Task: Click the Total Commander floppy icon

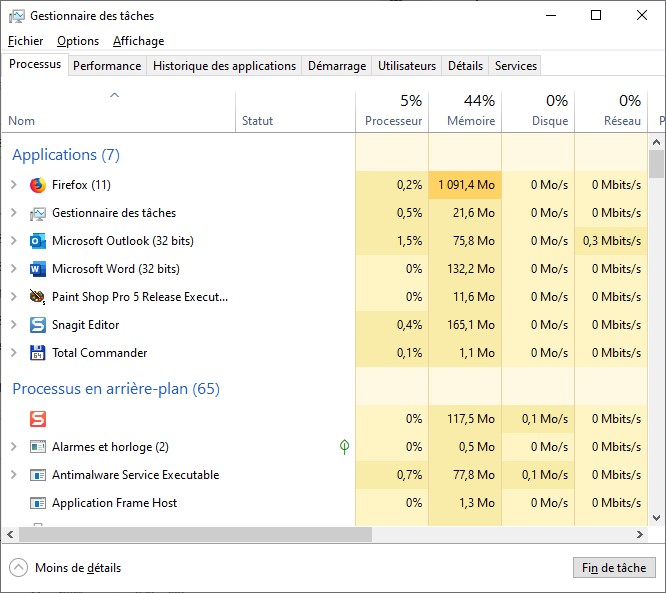Action: pos(38,353)
